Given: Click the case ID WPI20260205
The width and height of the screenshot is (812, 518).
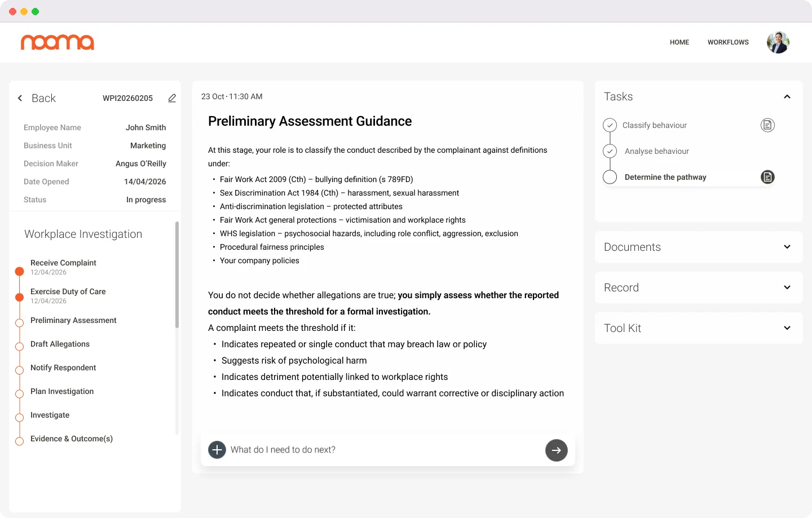Looking at the screenshot, I should pyautogui.click(x=127, y=98).
